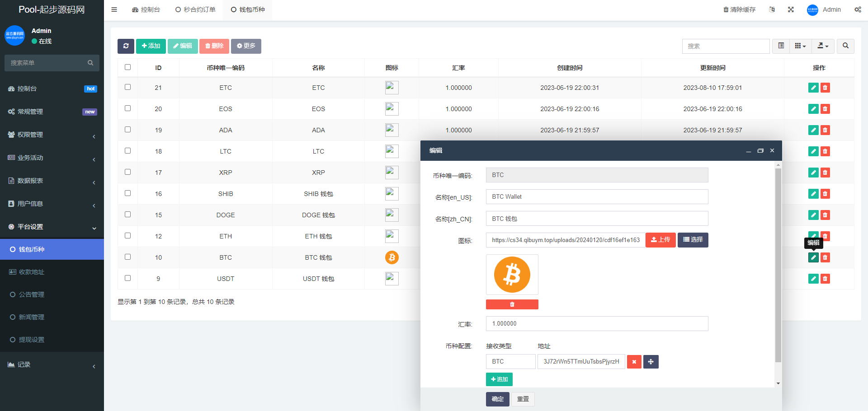
Task: Click the sidebar menu search magnifier
Action: pyautogui.click(x=90, y=63)
